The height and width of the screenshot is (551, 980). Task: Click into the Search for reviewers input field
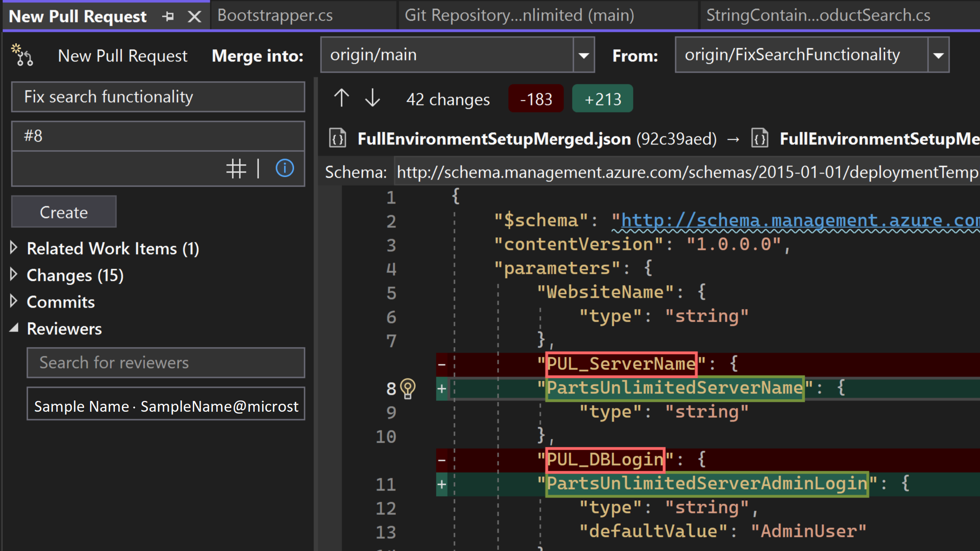coord(166,362)
